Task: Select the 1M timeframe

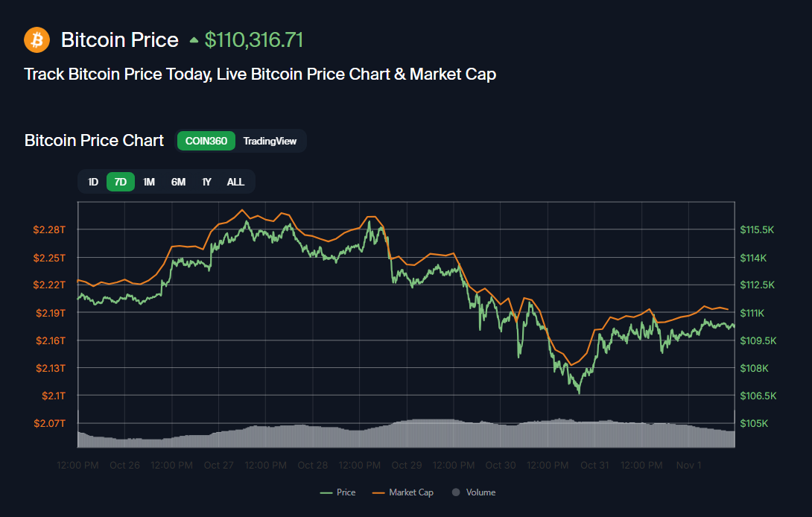Action: coord(149,181)
